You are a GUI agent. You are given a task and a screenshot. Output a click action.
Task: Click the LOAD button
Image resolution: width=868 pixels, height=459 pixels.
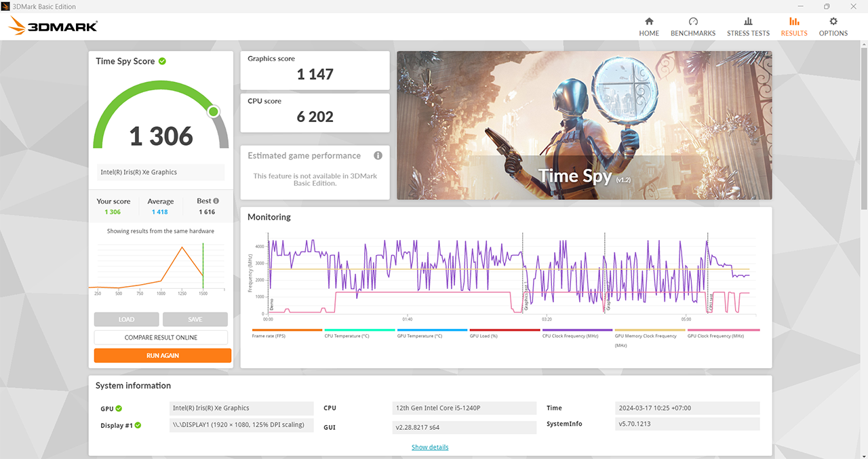[126, 319]
